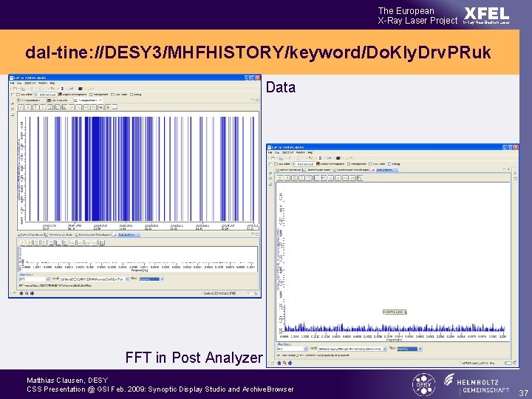
Task: Click Save icon in left window main toolbar
Action: pos(24,89)
